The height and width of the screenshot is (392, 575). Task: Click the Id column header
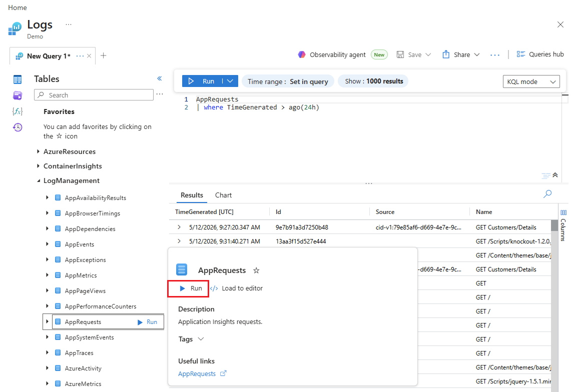[x=278, y=212]
